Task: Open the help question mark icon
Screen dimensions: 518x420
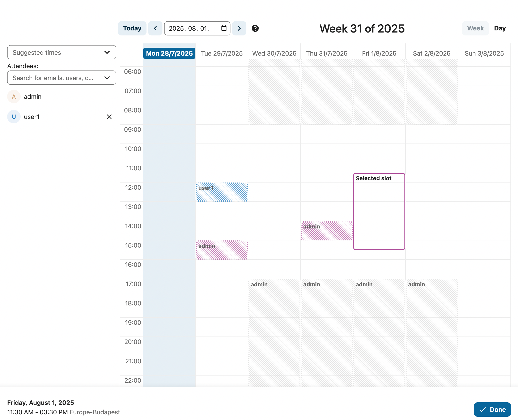Action: tap(255, 28)
